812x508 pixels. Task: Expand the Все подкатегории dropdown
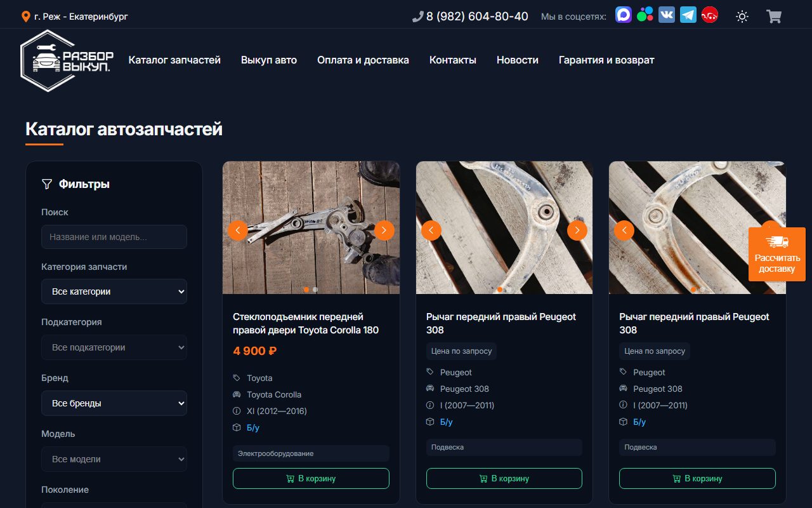[114, 347]
